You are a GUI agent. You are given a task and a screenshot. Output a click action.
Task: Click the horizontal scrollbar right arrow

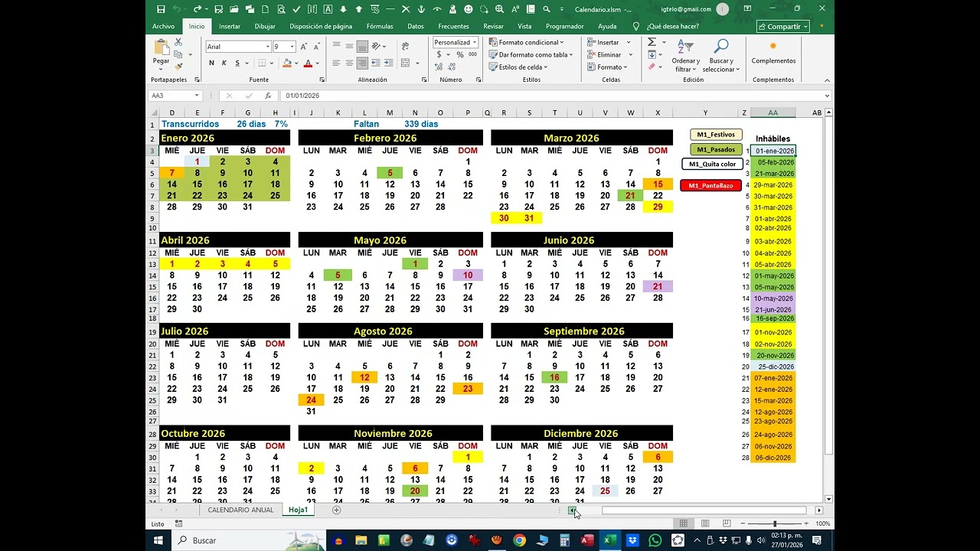coord(819,510)
